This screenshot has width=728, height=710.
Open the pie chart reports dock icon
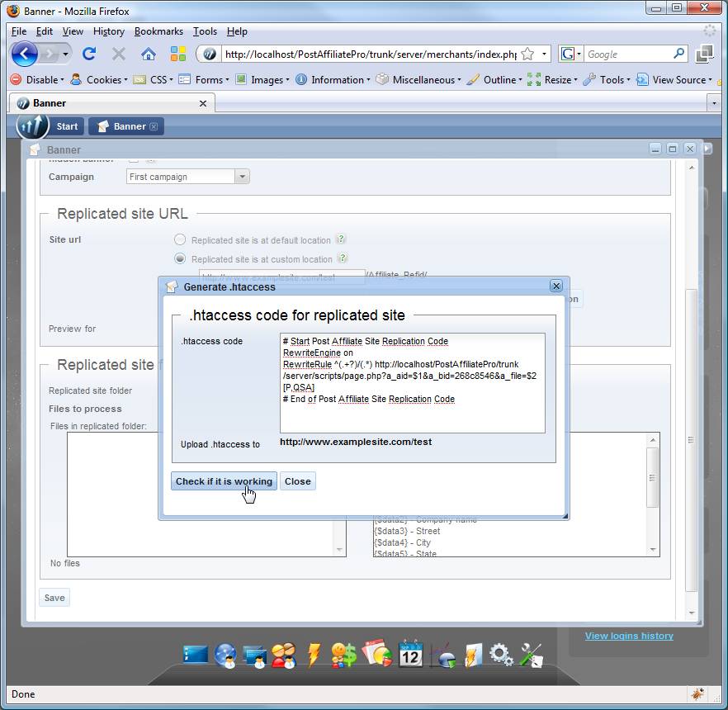click(x=377, y=653)
